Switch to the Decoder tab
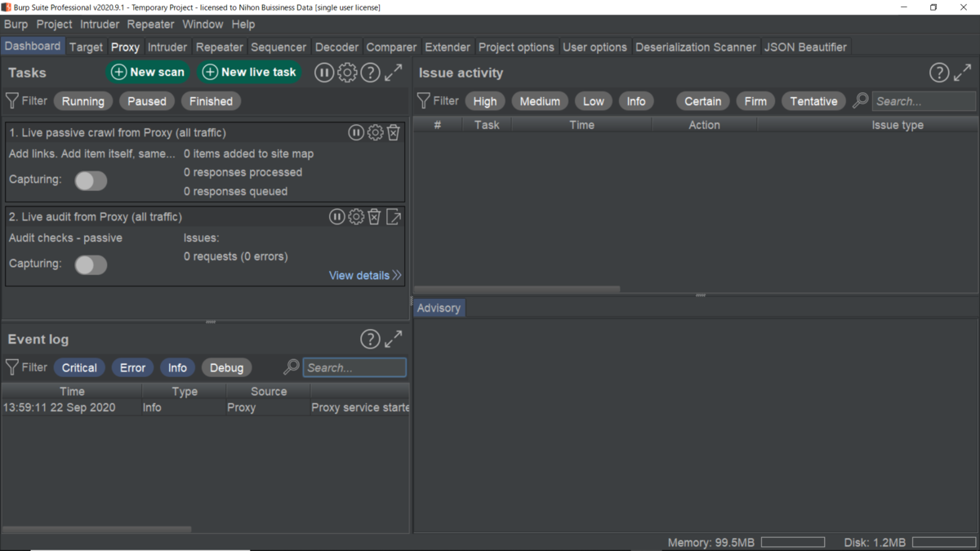The height and width of the screenshot is (551, 980). (x=336, y=47)
